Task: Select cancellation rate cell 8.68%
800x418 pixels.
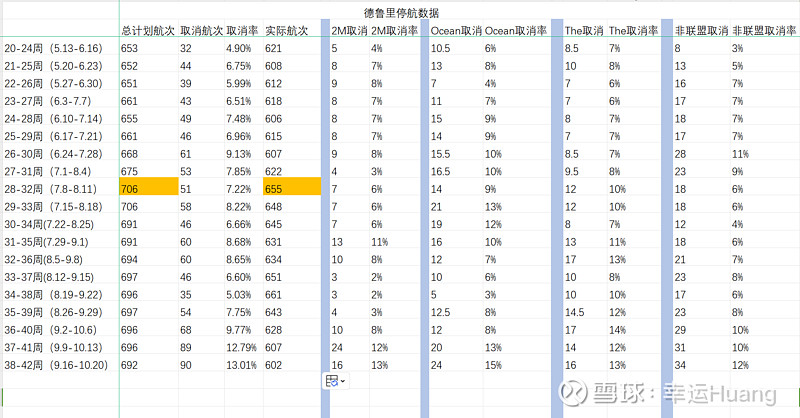Action: click(x=239, y=242)
